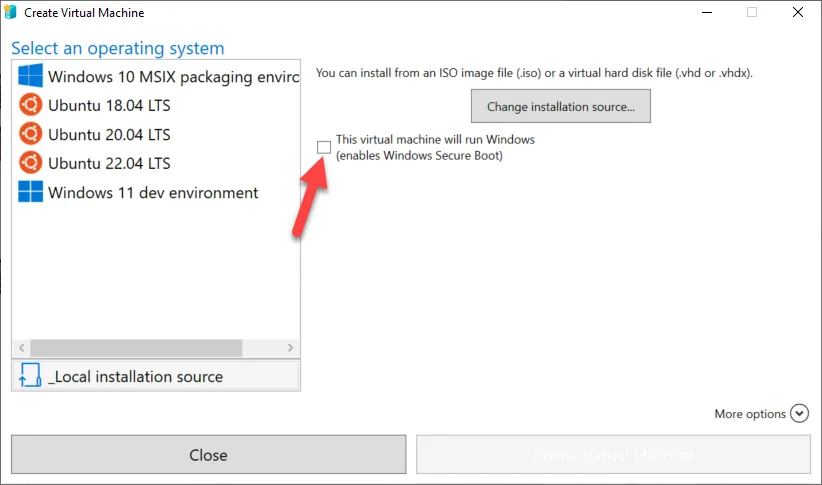Expand More options chevron
The image size is (822, 485).
click(799, 413)
